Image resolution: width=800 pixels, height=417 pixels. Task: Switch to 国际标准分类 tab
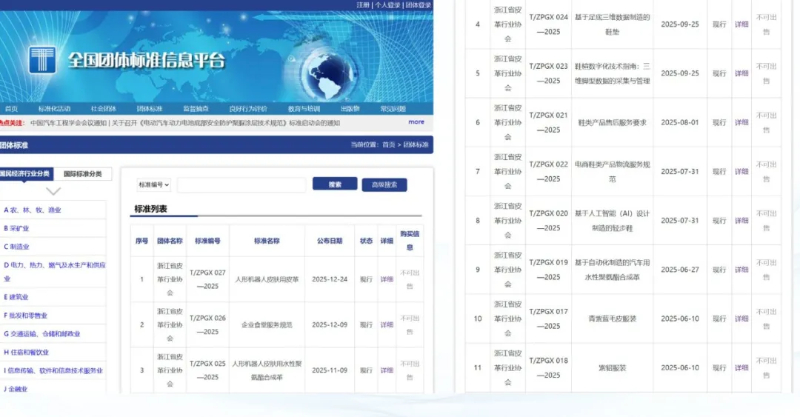(83, 173)
